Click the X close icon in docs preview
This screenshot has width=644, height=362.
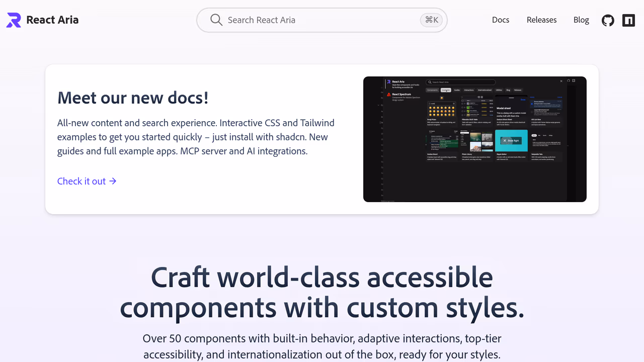[561, 81]
